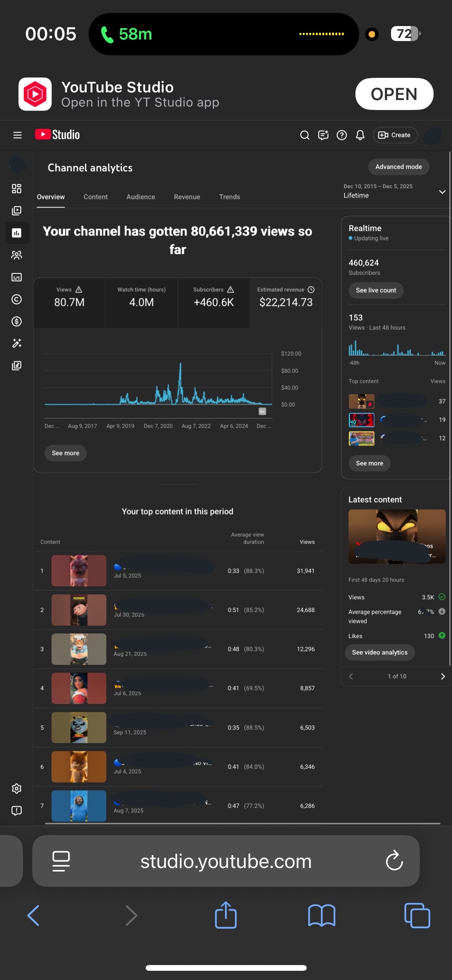This screenshot has width=452, height=980.
Task: Go to next latest content item
Action: pos(443,676)
